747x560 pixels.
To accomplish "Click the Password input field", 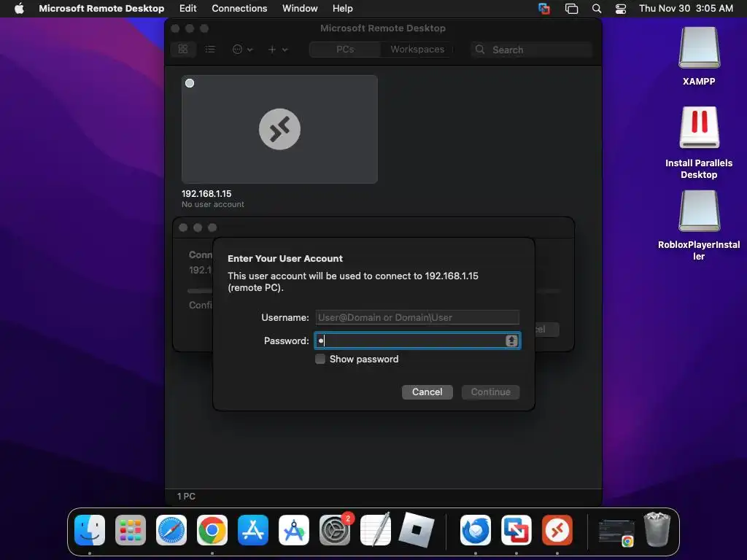I will pos(417,341).
